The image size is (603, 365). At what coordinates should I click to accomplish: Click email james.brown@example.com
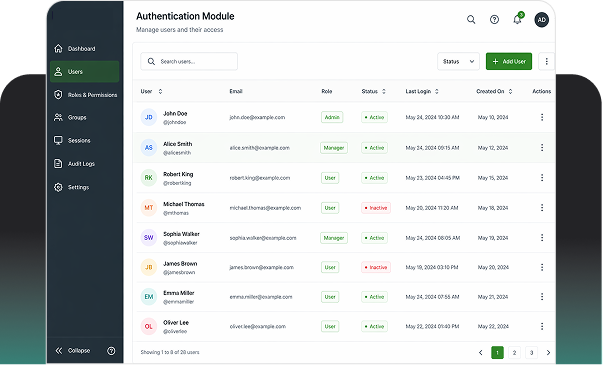(x=262, y=267)
